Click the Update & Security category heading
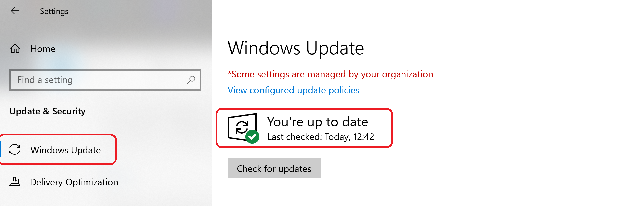Viewport: 644px width, 206px height. click(x=48, y=111)
